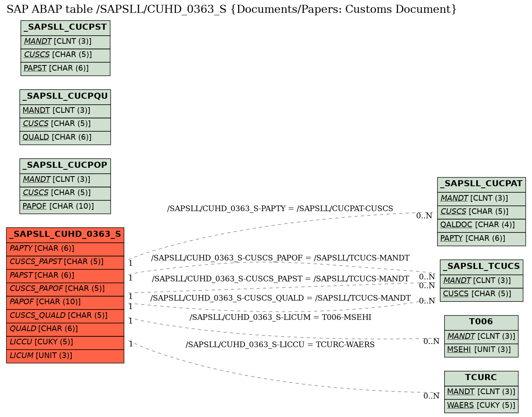Click CUSCS field in _SAPSLL_CUCPQU table
This screenshot has width=532, height=417.
[x=65, y=124]
